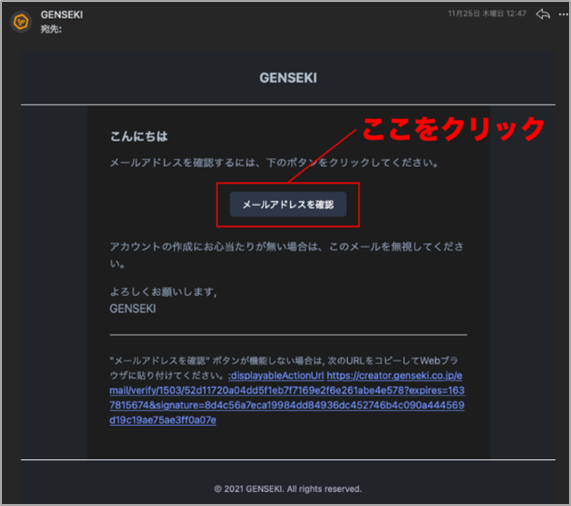This screenshot has width=571, height=506.
Task: Confirm email with メールアドレスを確認 button
Action: pos(288,205)
